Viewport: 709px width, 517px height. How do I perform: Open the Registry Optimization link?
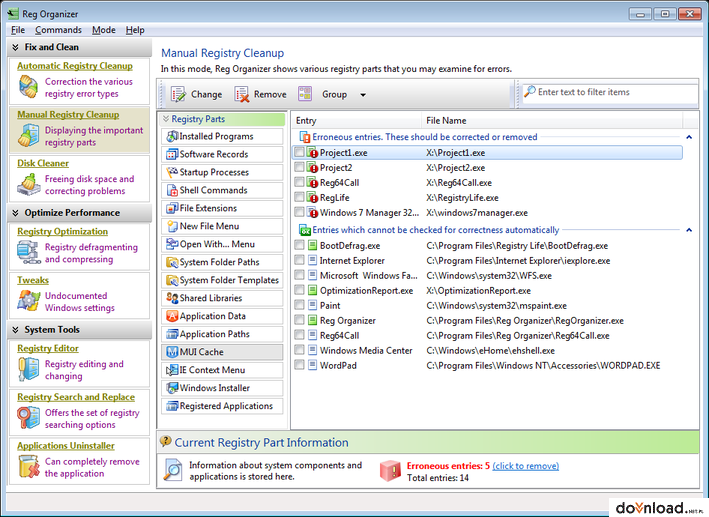click(x=62, y=232)
